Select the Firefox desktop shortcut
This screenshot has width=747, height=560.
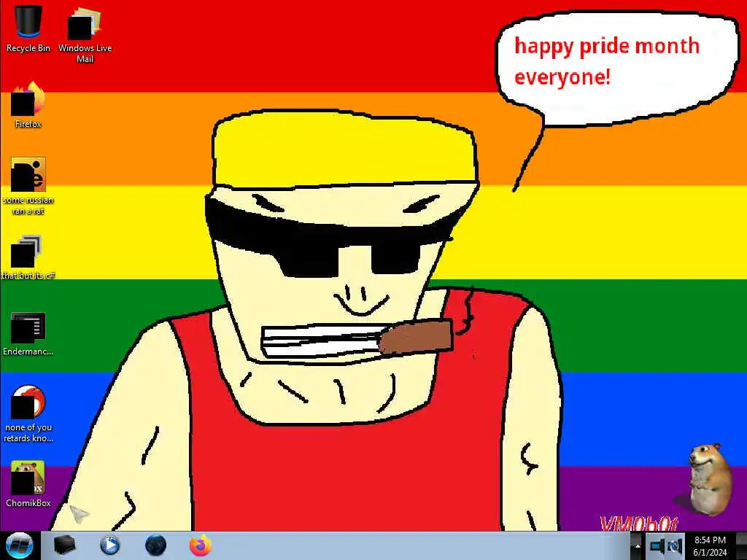[28, 105]
